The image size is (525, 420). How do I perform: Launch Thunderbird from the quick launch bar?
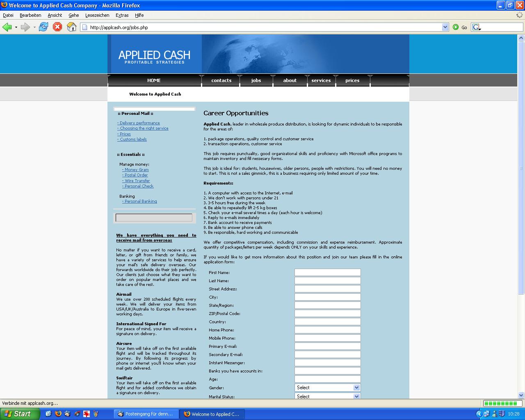[67, 414]
